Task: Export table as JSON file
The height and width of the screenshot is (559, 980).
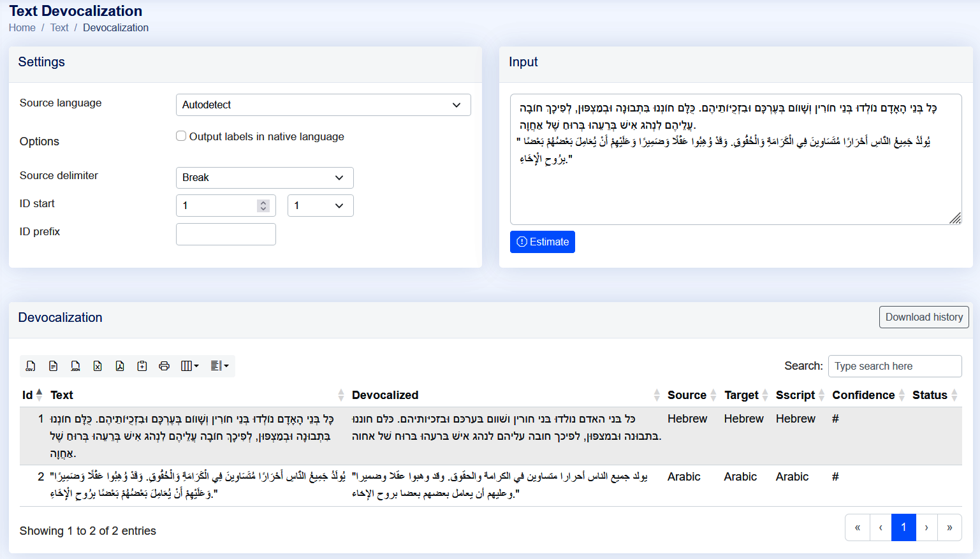Action: coord(75,366)
